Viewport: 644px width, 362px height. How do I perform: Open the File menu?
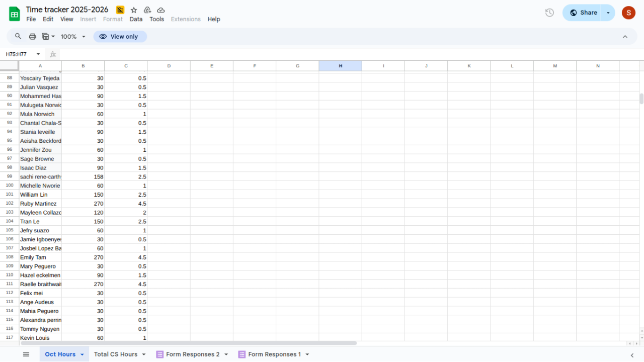coord(31,19)
